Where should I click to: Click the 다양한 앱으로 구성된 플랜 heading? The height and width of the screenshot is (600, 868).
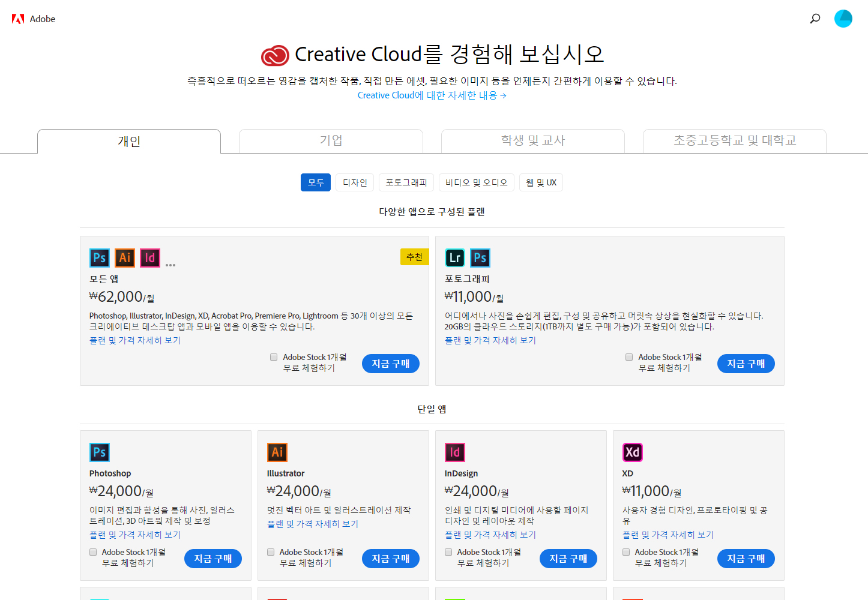click(x=432, y=212)
